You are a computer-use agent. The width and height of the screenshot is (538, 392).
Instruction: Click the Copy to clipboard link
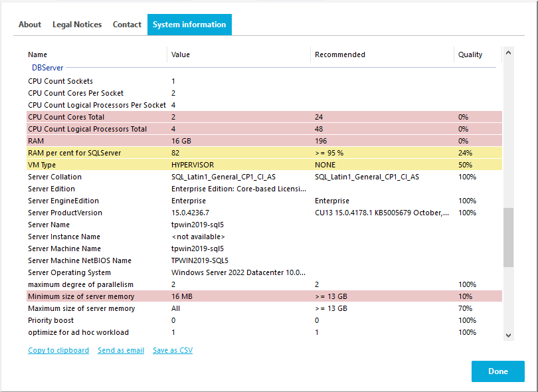58,350
